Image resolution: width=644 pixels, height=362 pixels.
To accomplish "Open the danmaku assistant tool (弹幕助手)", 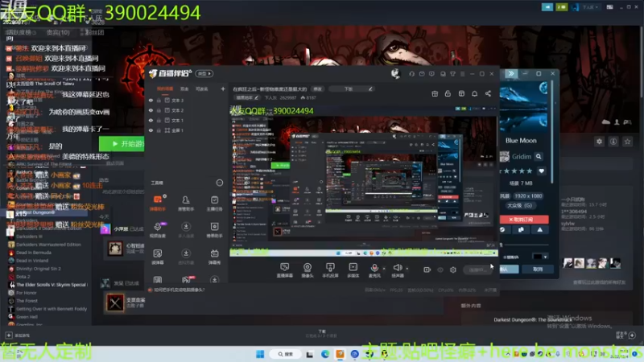I will 158,204.
